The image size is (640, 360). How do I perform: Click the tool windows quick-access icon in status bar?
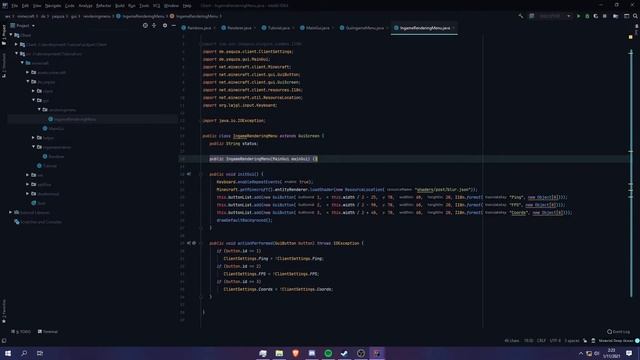tap(4, 340)
